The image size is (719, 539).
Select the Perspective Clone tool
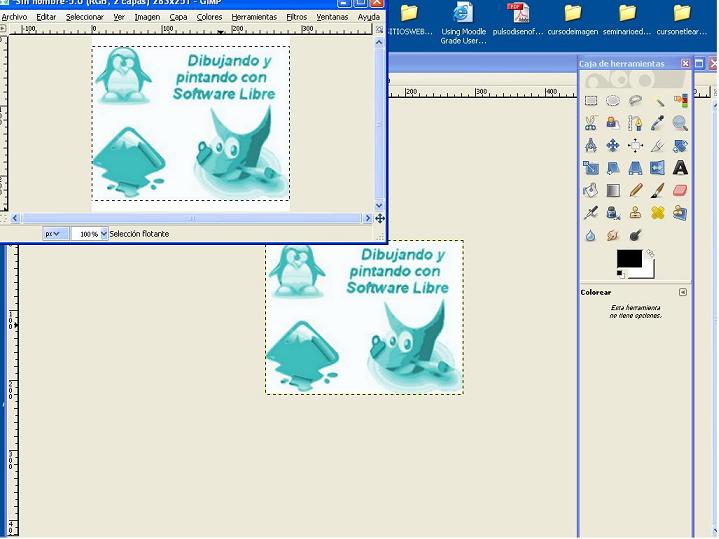[x=680, y=212]
